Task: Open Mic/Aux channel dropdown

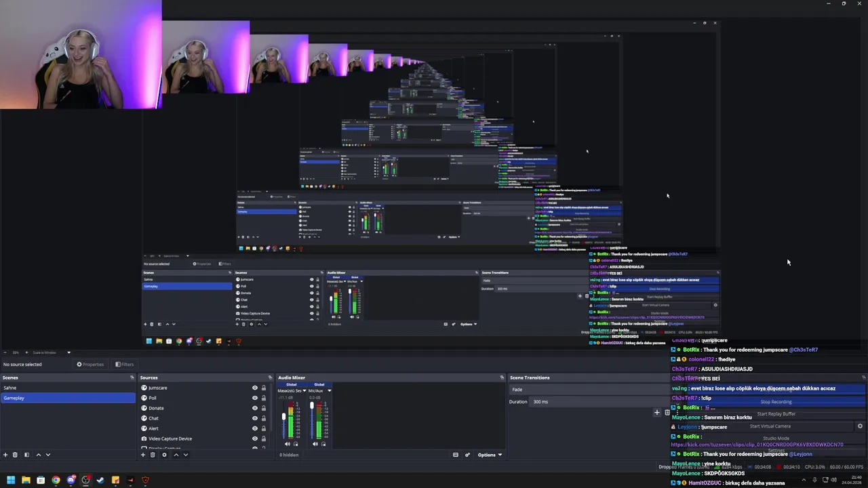Action: [x=330, y=390]
